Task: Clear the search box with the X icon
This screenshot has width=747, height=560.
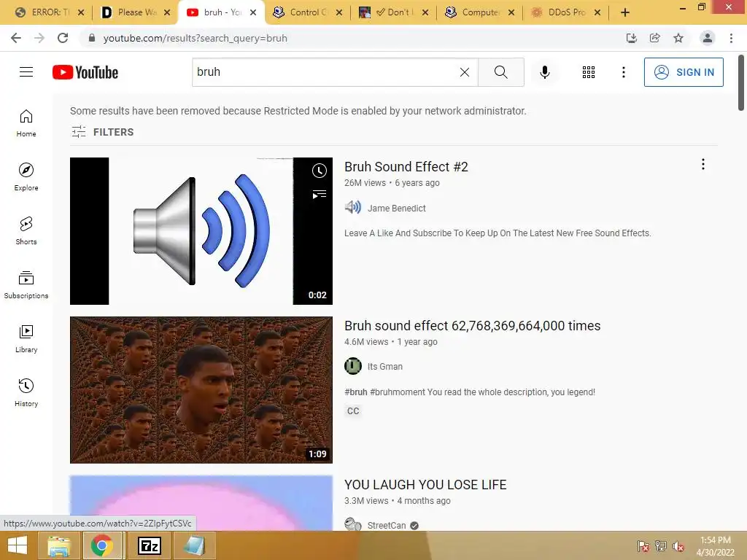Action: 465,72
